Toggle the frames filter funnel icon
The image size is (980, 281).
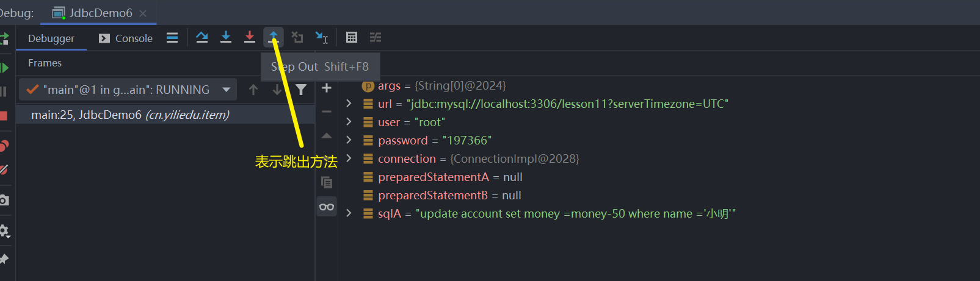[301, 90]
